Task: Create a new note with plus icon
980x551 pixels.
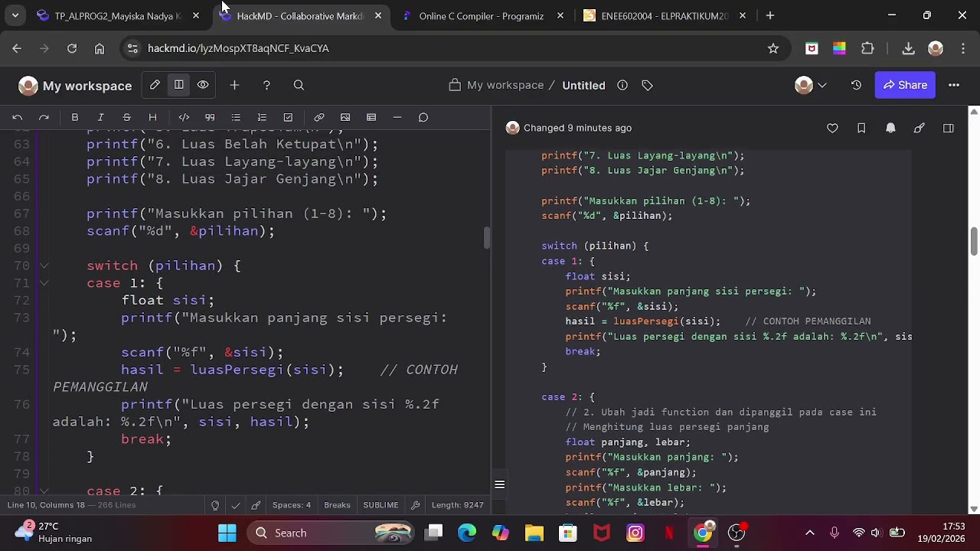Action: 234,85
